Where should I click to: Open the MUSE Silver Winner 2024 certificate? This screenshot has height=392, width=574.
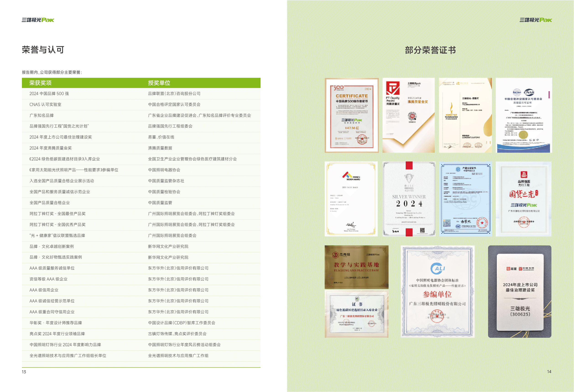click(x=409, y=199)
